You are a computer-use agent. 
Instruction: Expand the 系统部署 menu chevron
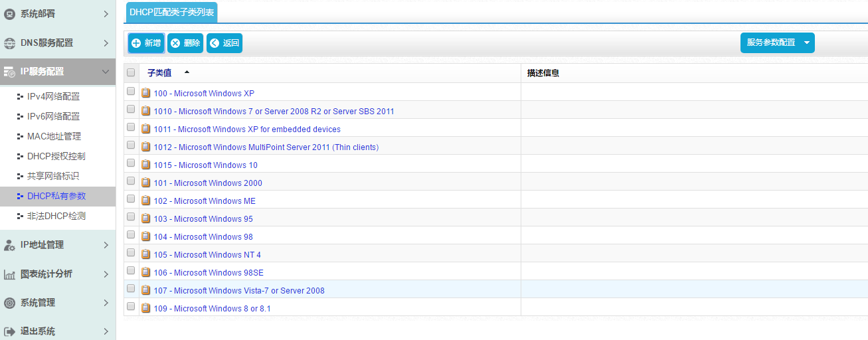click(106, 14)
